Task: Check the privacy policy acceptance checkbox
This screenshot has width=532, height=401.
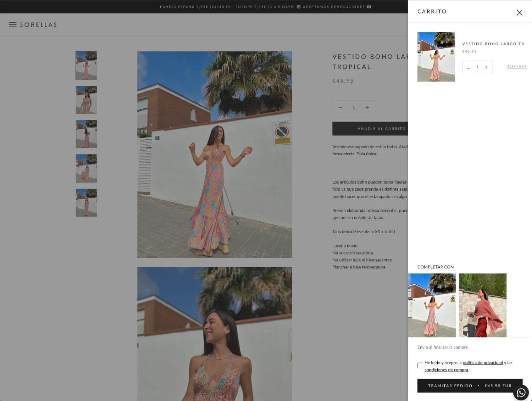Action: click(420, 365)
